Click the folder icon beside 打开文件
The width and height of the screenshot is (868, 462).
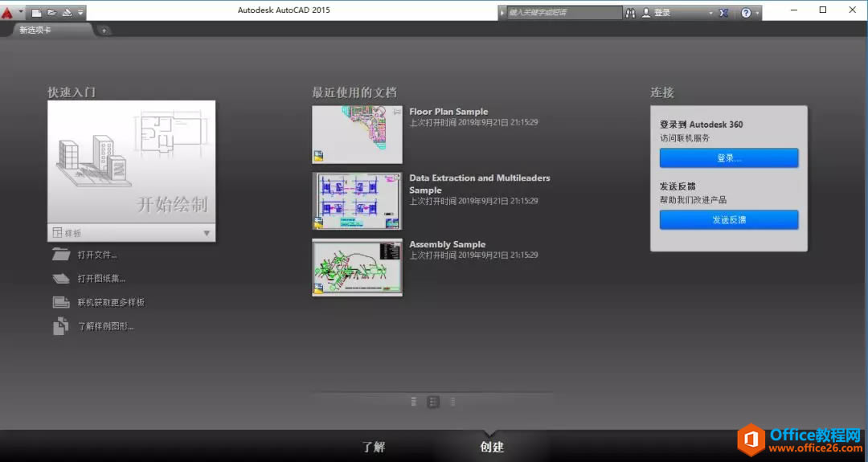coord(61,255)
